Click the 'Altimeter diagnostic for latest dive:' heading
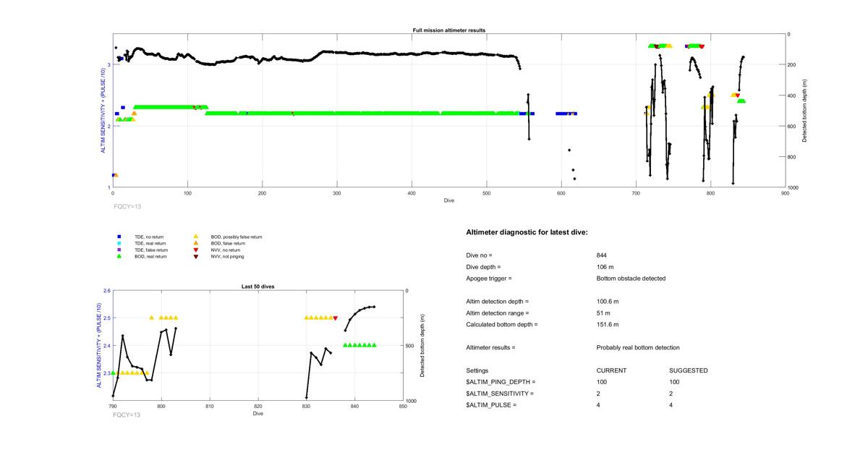Image resolution: width=868 pixels, height=450 pixels. (x=527, y=232)
